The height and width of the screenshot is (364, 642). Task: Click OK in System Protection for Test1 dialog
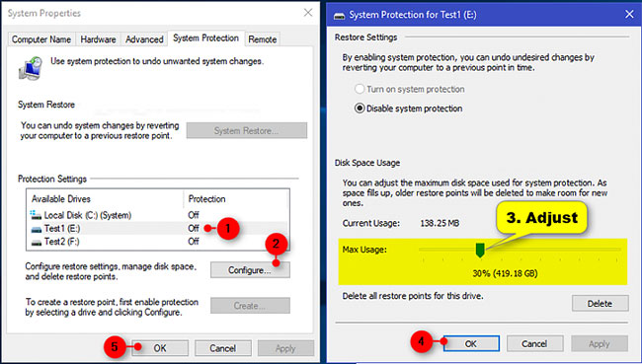471,343
